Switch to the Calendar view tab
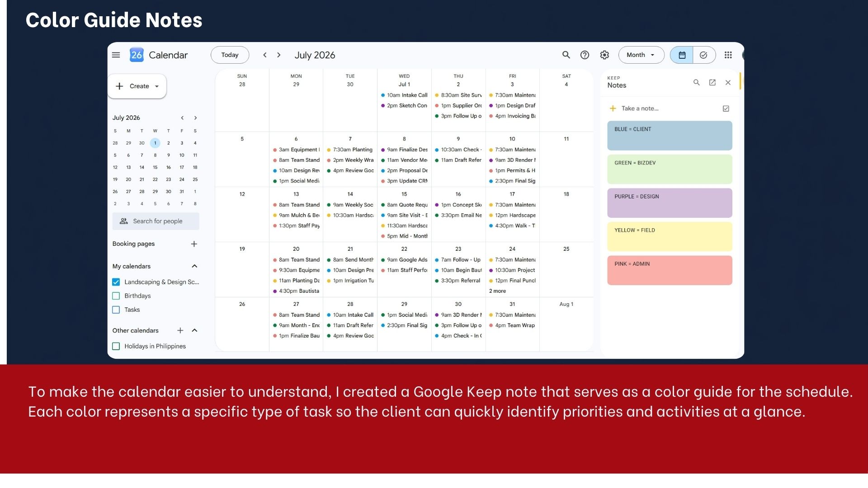Screen dimensions: 868x488 click(682, 55)
